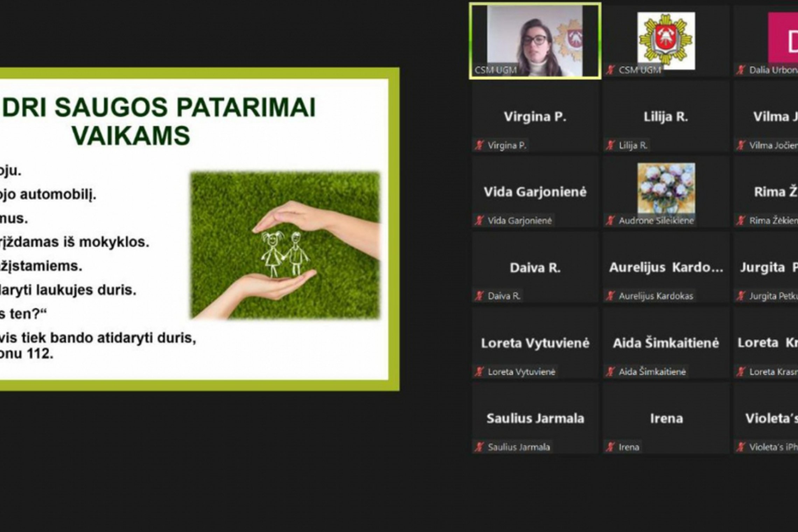
Task: Select the Irena participant tile
Action: point(666,418)
